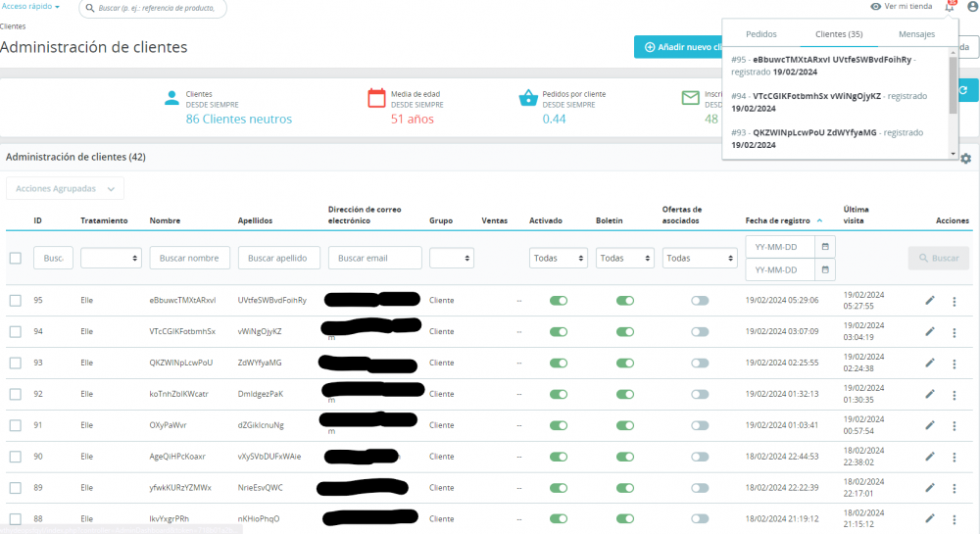Open the Grupo filter dropdown
This screenshot has width=980, height=534.
[x=451, y=258]
